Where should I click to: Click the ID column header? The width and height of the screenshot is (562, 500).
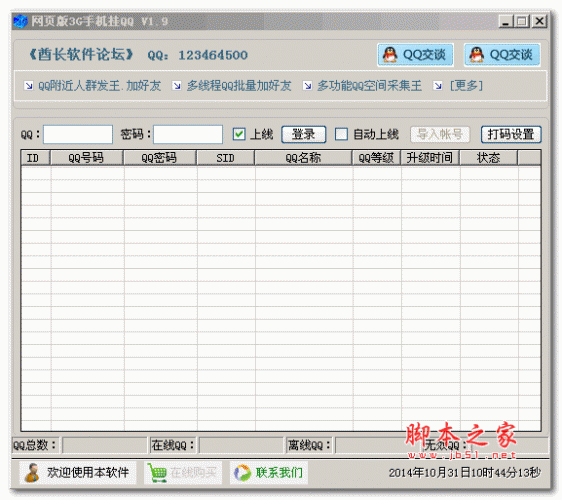click(35, 158)
